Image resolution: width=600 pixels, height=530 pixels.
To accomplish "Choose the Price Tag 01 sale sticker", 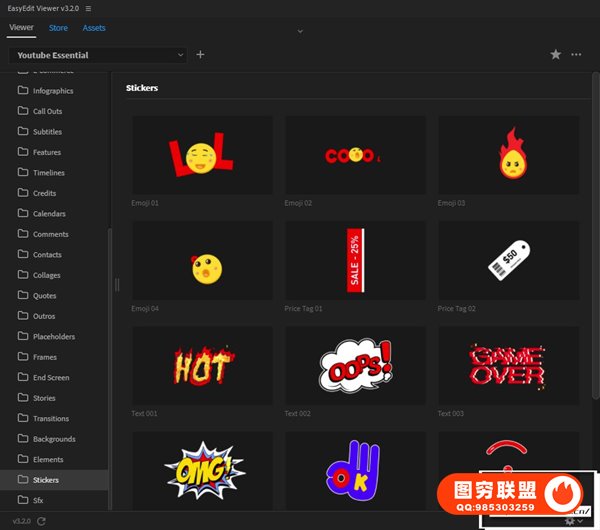I will [355, 260].
